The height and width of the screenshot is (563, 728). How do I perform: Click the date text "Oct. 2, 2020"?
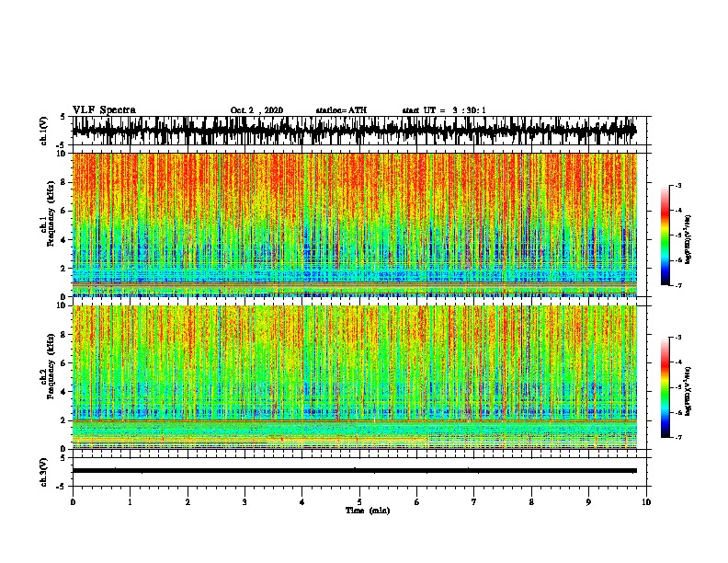click(x=256, y=110)
